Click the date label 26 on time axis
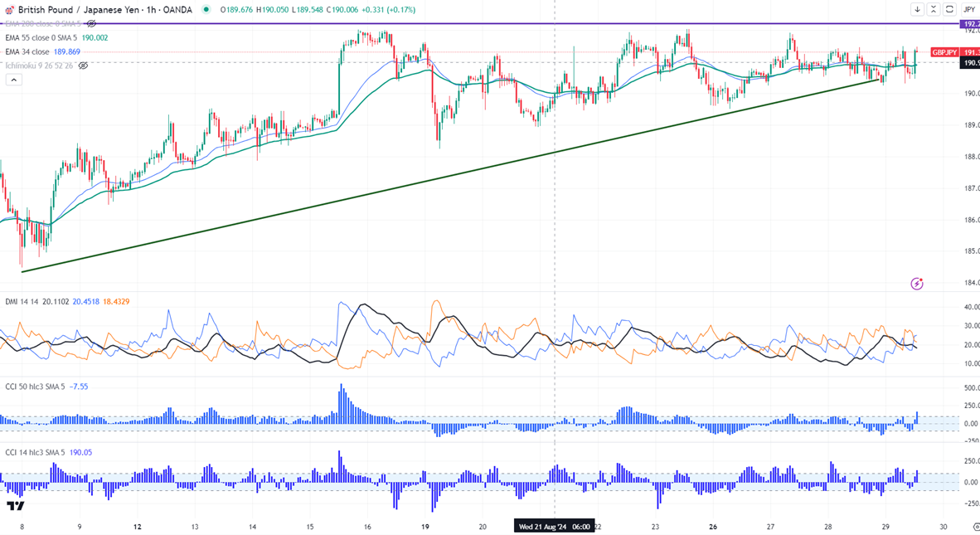 pyautogui.click(x=713, y=527)
